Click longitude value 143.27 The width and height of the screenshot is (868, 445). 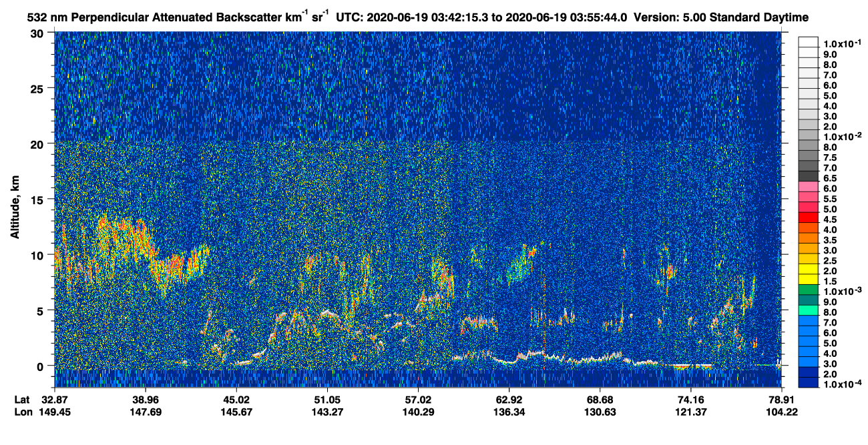(x=327, y=412)
